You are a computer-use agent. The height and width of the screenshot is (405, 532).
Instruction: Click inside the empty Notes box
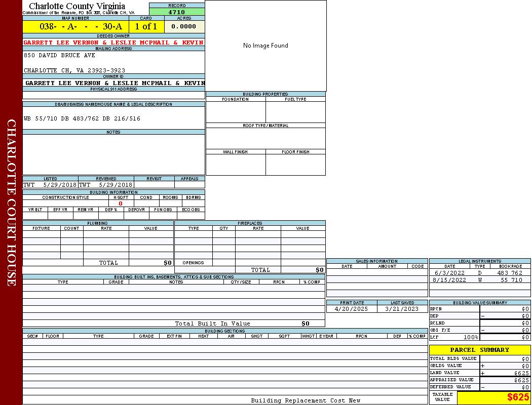click(113, 154)
